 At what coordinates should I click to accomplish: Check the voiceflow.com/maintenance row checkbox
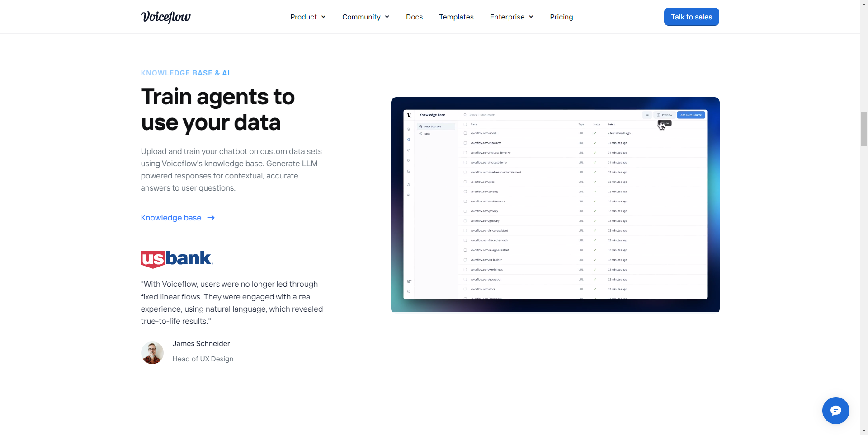[465, 201]
